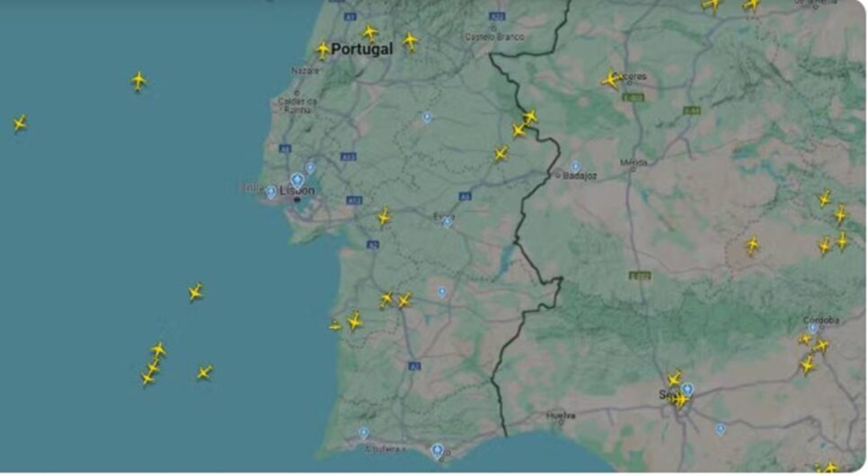
Task: Click the Portugal country label
Action: 362,49
